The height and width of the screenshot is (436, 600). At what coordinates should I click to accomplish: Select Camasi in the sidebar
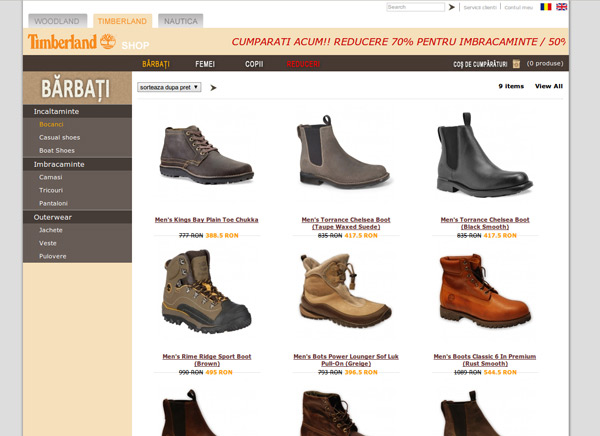51,177
